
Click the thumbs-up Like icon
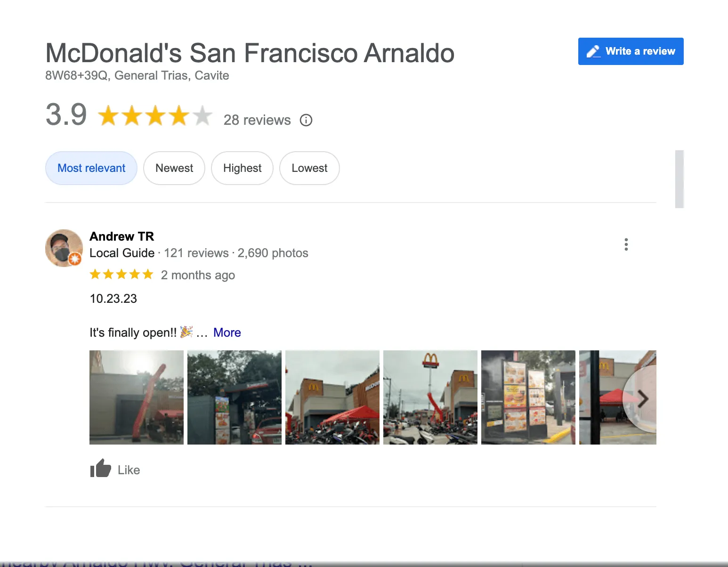100,469
